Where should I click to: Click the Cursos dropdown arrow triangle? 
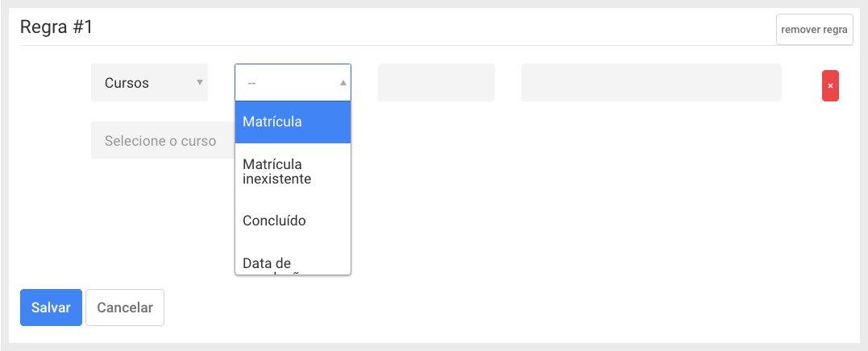coord(200,83)
